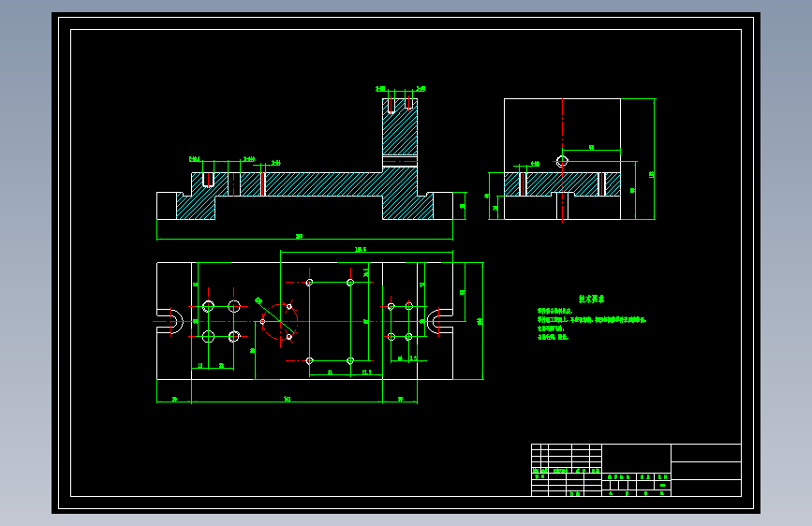Image resolution: width=812 pixels, height=526 pixels.
Task: Pick the right U-shaped slot in plan view
Action: tap(439, 321)
